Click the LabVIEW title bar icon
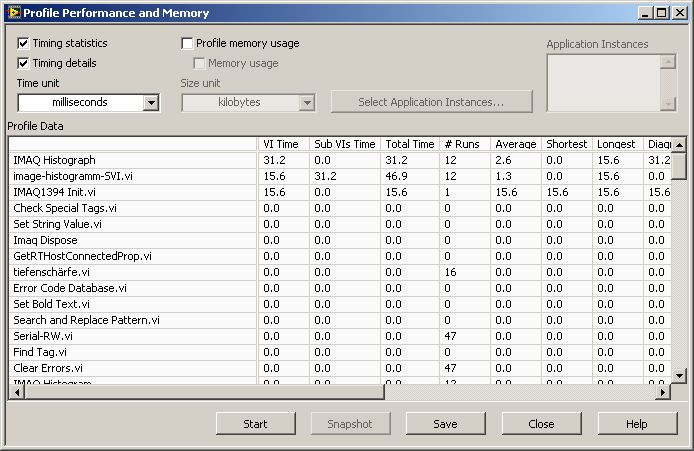The height and width of the screenshot is (451, 694). (x=11, y=13)
